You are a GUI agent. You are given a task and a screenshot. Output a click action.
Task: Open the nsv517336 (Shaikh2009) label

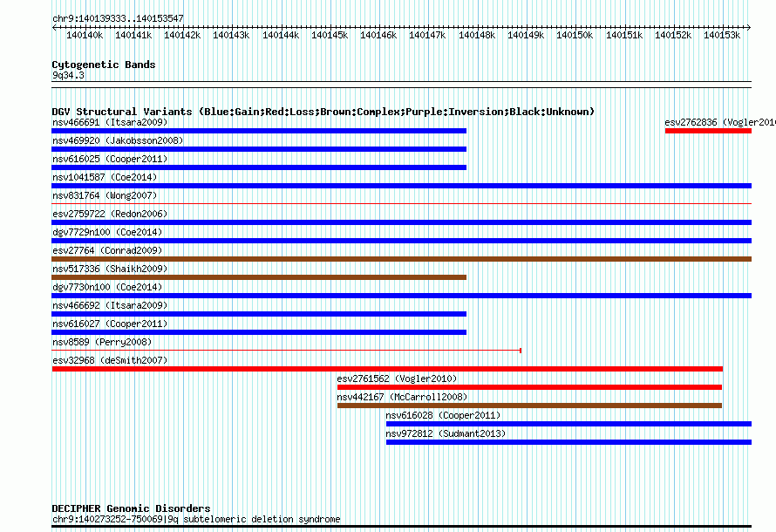click(110, 269)
